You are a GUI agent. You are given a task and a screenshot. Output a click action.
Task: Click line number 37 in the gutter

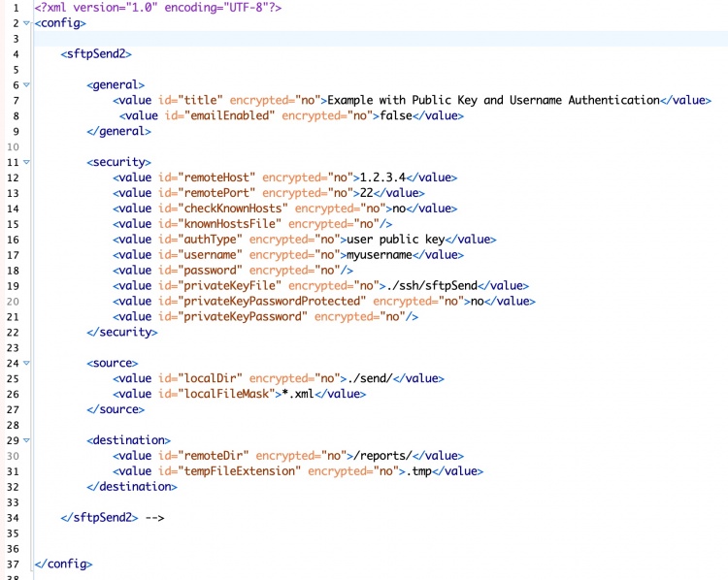coord(14,564)
